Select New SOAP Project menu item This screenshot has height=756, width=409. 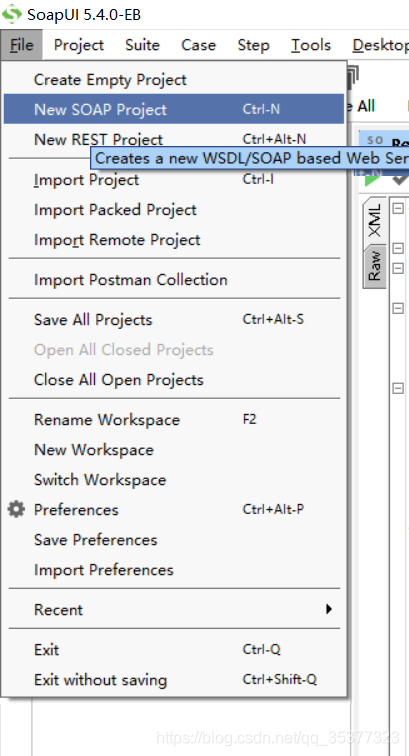pyautogui.click(x=174, y=109)
